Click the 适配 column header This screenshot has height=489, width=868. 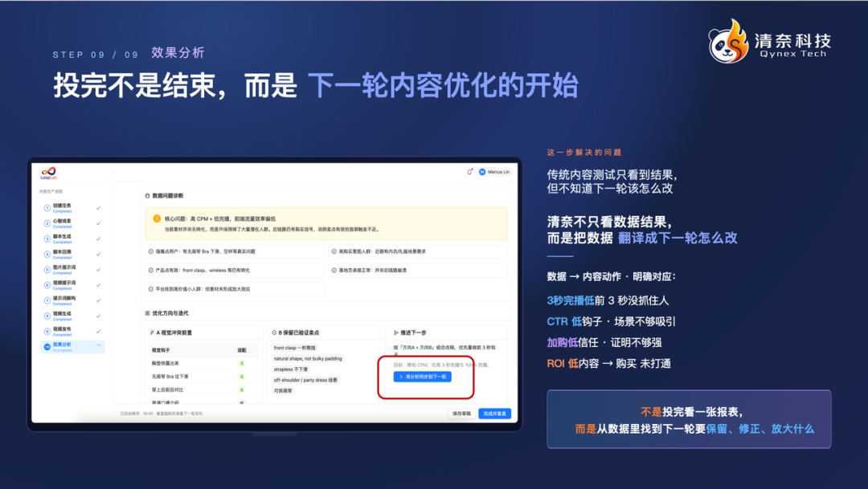pos(242,350)
